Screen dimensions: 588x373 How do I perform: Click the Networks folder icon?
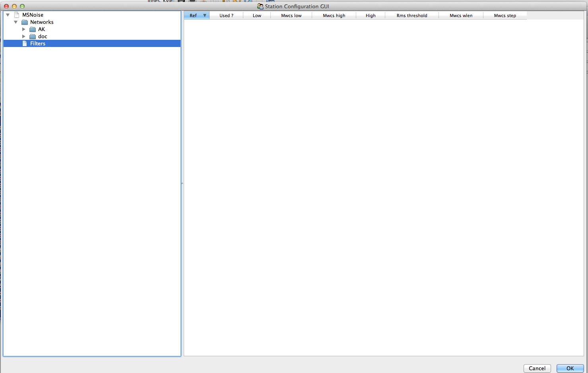[25, 22]
